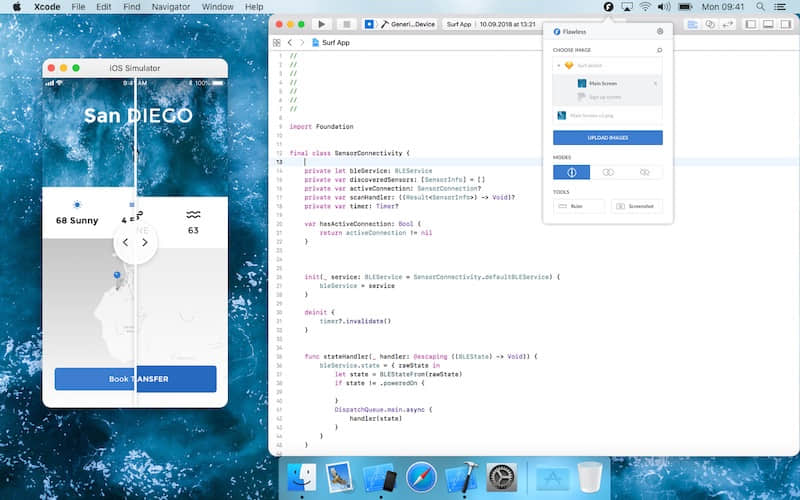Viewport: 800px width, 500px height.
Task: Open the volume control in menu bar
Action: click(663, 7)
